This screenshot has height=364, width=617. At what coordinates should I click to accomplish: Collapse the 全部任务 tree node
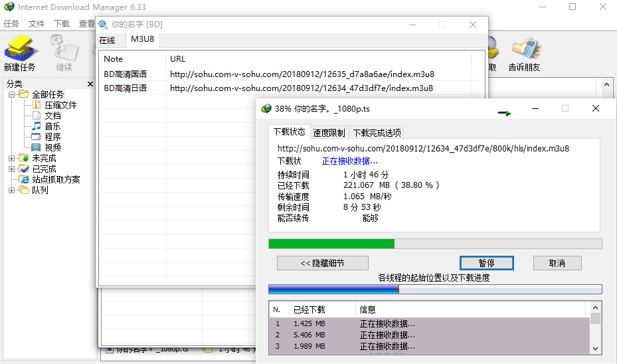click(x=11, y=94)
